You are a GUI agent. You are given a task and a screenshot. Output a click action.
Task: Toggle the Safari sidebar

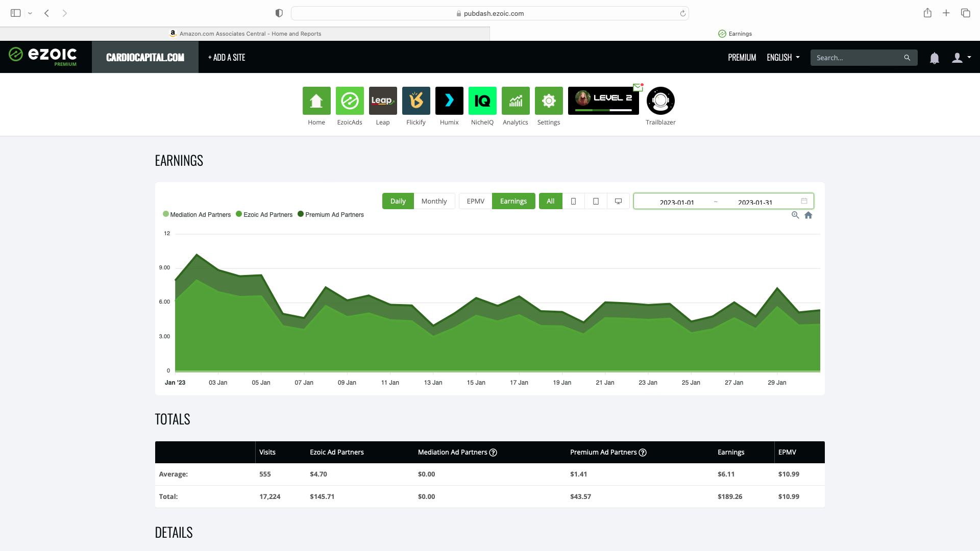click(16, 13)
